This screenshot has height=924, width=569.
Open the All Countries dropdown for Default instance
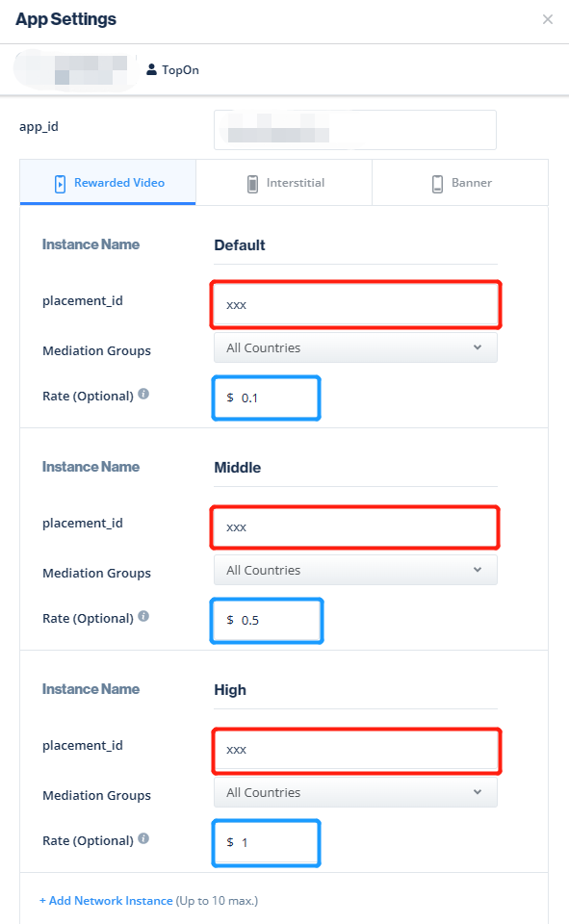tap(354, 350)
